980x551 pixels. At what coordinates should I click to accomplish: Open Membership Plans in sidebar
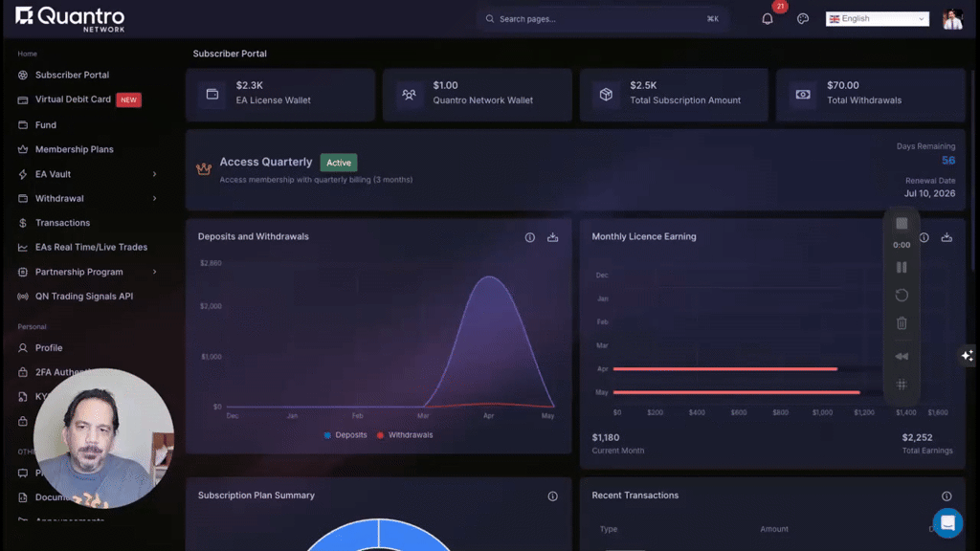click(x=75, y=149)
